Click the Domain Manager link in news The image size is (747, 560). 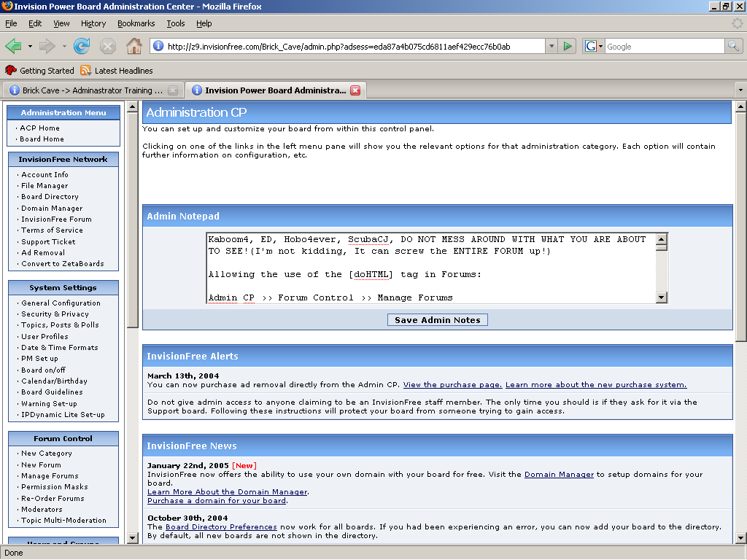[559, 474]
